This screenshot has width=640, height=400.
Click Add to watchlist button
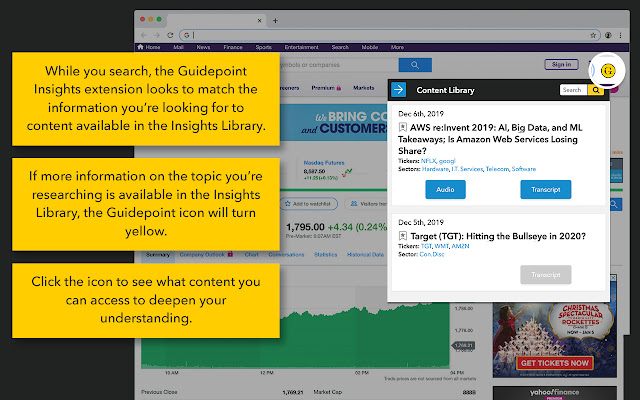click(309, 204)
